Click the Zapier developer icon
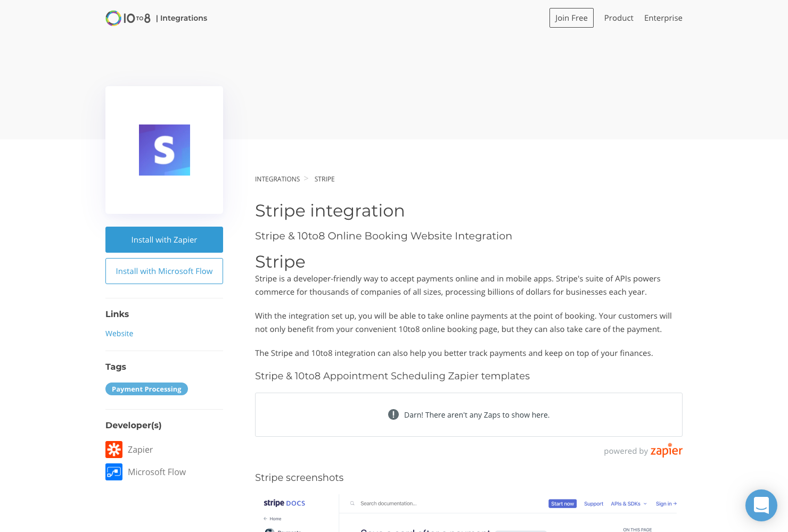The image size is (788, 532). [x=114, y=450]
